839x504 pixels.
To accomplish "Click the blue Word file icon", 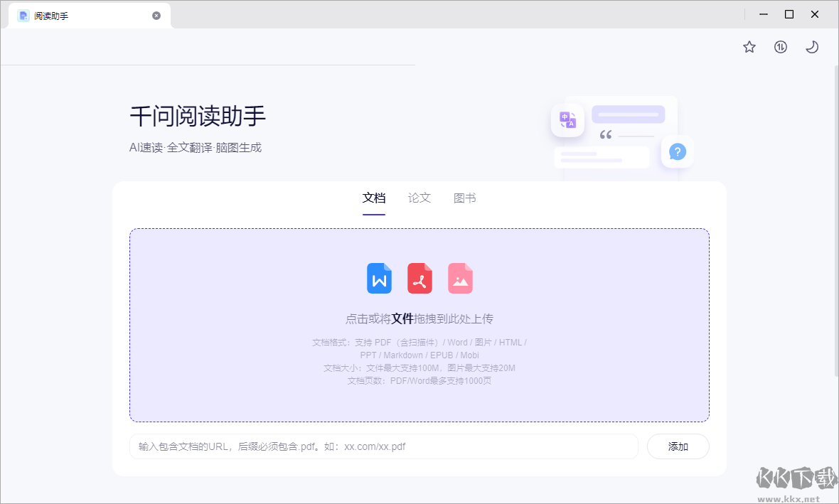I will tap(380, 278).
